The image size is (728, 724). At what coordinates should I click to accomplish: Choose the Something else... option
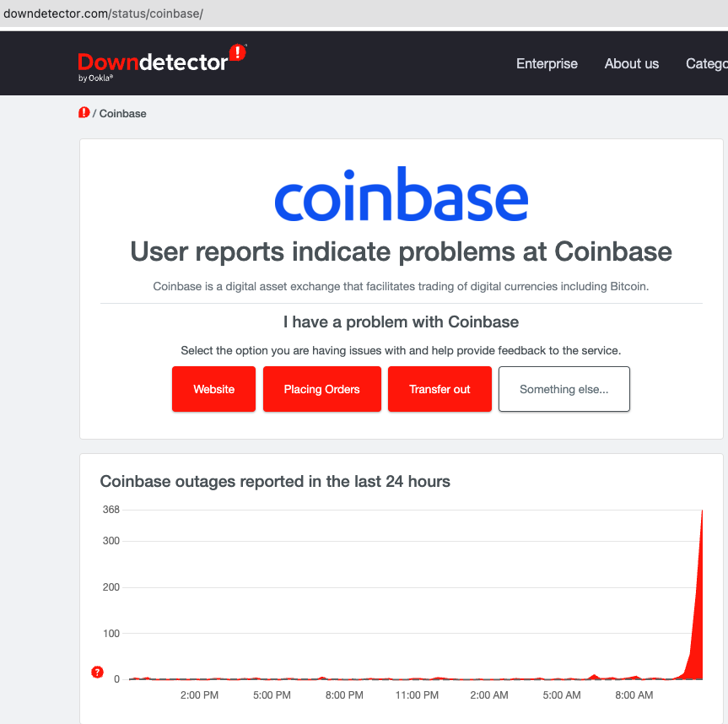pyautogui.click(x=564, y=389)
